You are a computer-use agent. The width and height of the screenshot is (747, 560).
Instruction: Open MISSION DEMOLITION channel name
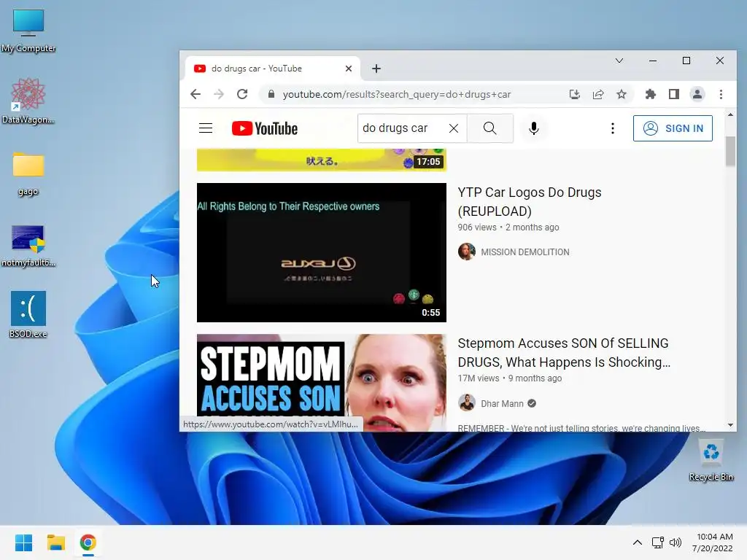coord(525,252)
